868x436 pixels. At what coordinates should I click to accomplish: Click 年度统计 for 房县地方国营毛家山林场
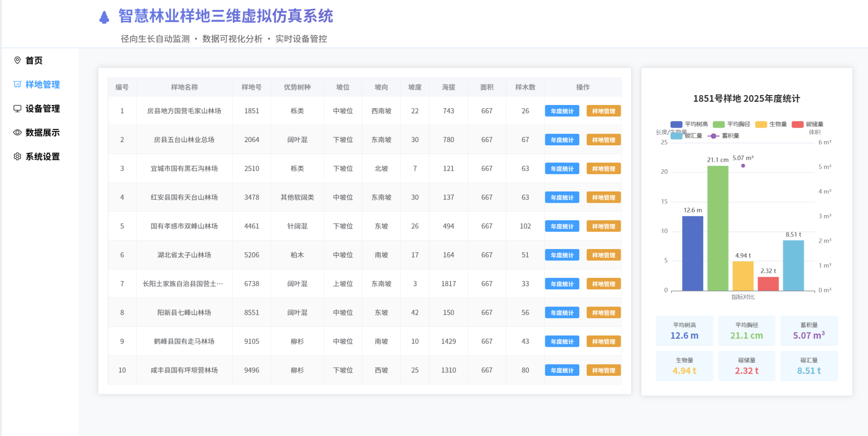tap(562, 111)
